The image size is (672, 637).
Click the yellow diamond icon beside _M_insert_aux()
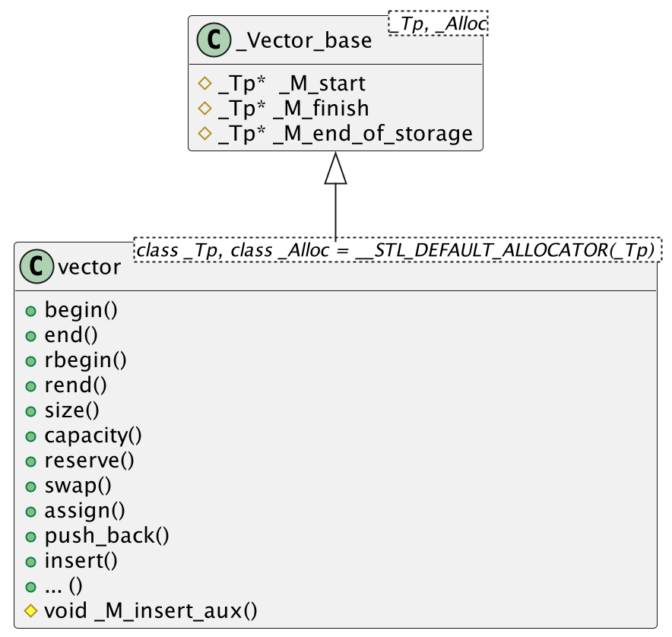click(x=30, y=610)
